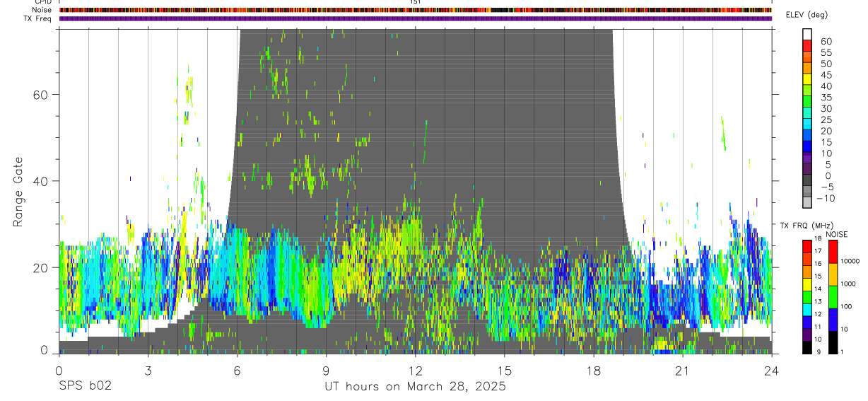Click the "UT hours on March 28, 2025" label

pos(415,387)
